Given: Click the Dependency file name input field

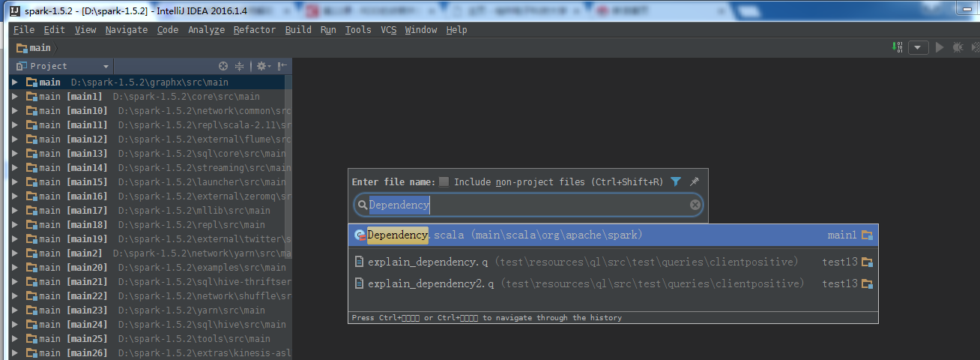Looking at the screenshot, I should pyautogui.click(x=528, y=205).
